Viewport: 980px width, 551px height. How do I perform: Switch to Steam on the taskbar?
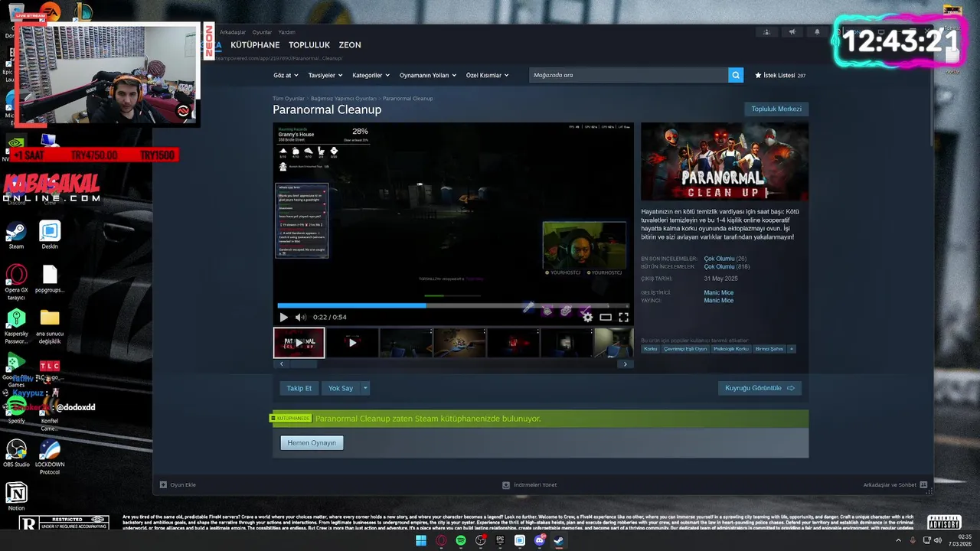pos(559,540)
